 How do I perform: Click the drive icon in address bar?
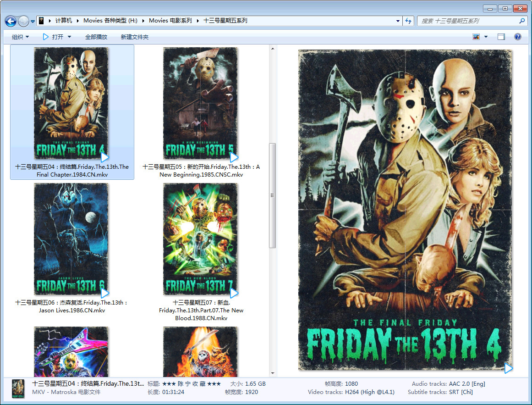click(41, 21)
